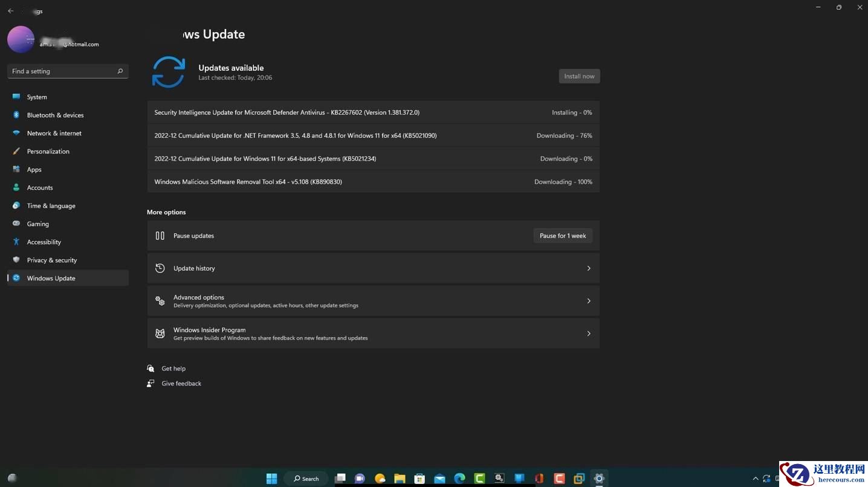Viewport: 868px width, 487px height.
Task: Expand Advanced options settings
Action: click(x=373, y=300)
